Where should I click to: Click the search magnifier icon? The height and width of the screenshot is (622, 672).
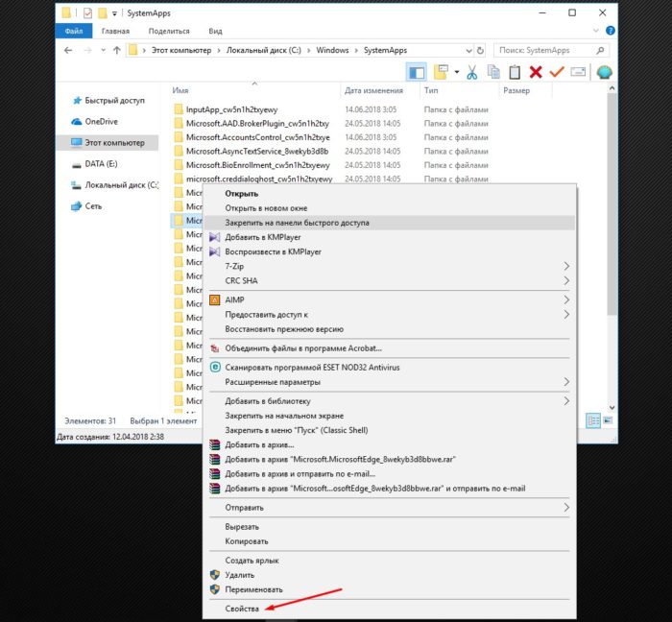point(600,51)
